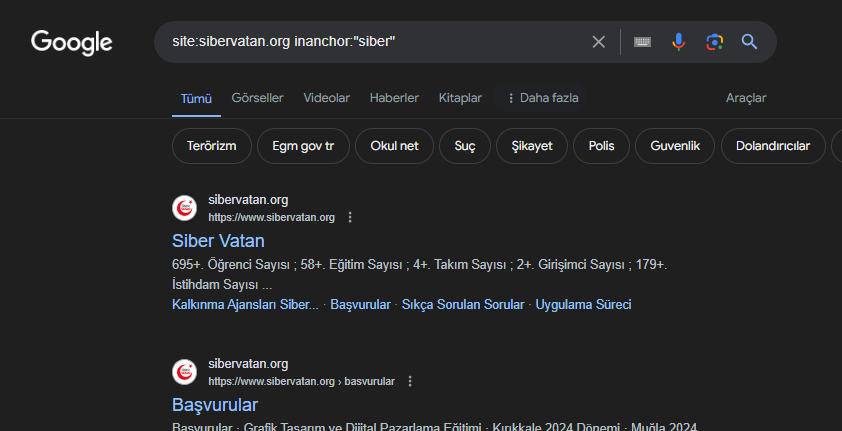Start voice search with microphone icon
The height and width of the screenshot is (431, 842).
point(678,42)
